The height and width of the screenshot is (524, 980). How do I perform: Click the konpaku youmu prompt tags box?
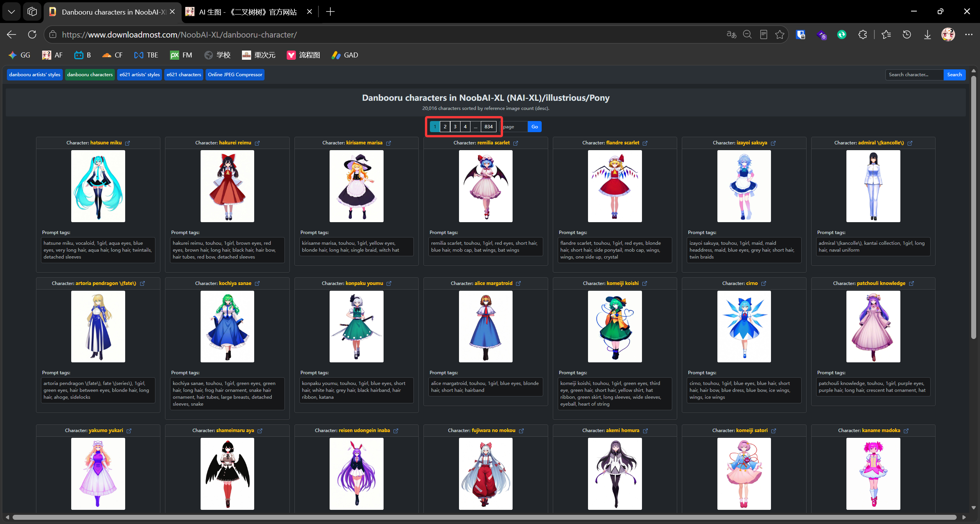pyautogui.click(x=356, y=390)
